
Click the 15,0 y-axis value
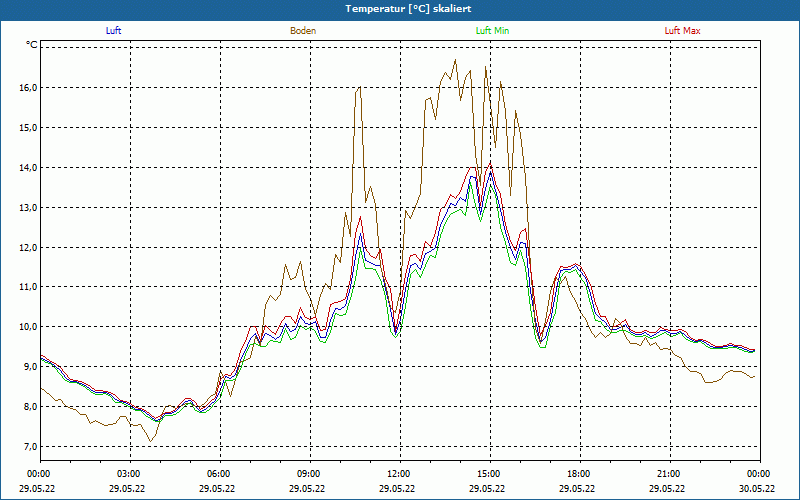coord(29,128)
